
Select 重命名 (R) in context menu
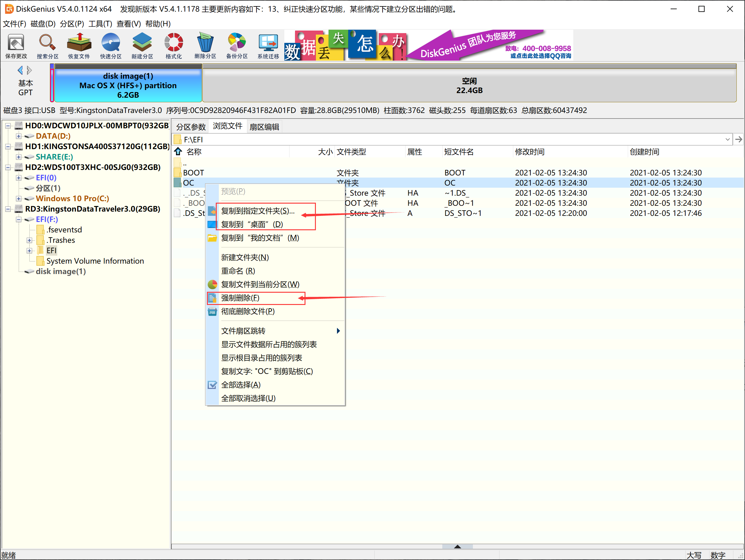pyautogui.click(x=275, y=271)
